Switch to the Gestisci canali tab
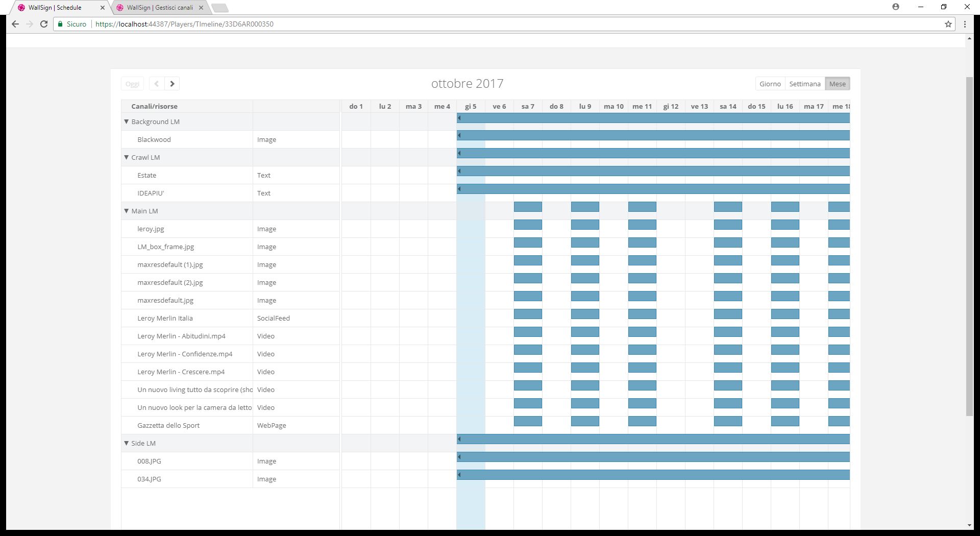The width and height of the screenshot is (980, 536). (x=158, y=8)
